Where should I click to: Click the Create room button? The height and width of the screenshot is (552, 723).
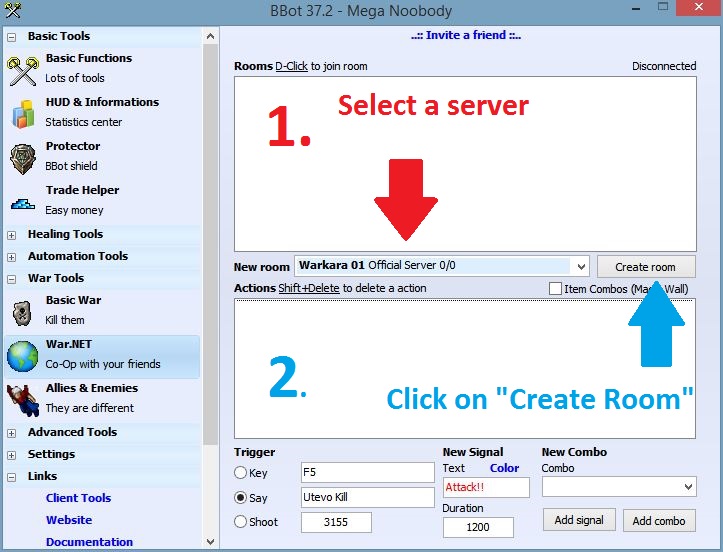click(645, 267)
